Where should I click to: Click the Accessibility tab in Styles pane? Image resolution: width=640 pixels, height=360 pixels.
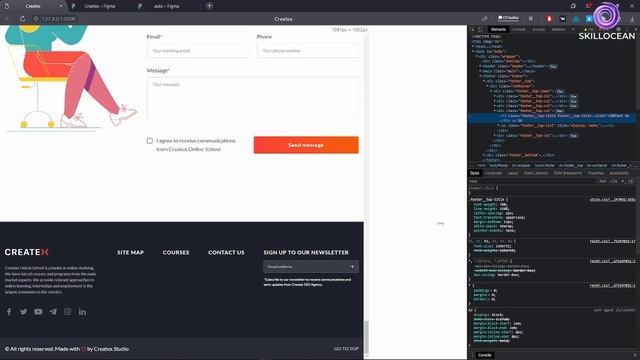tap(619, 173)
